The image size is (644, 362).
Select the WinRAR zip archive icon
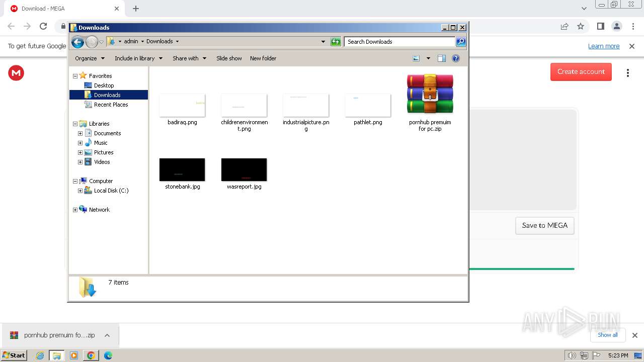(x=430, y=94)
